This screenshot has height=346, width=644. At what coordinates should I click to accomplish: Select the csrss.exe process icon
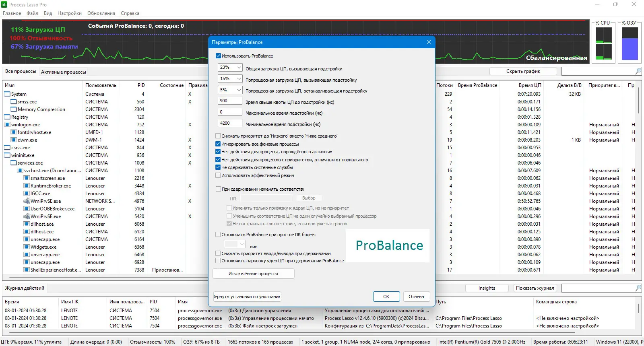[7, 148]
